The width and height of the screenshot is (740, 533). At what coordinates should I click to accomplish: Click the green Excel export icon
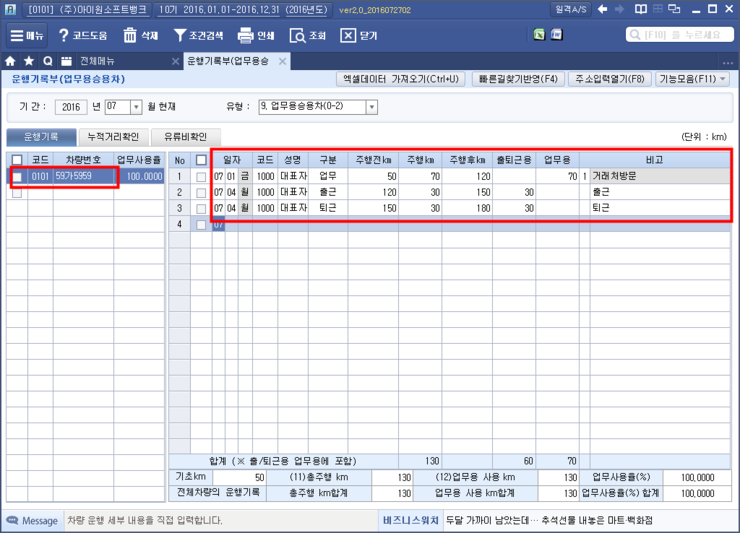[x=539, y=35]
